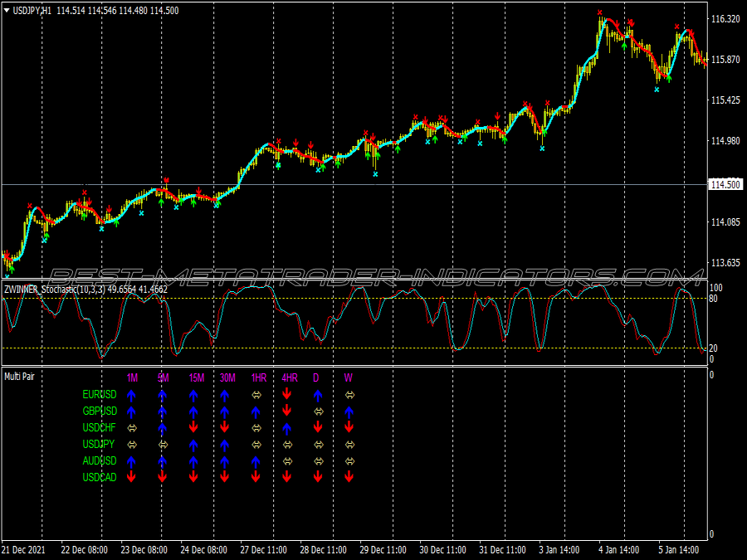
Task: Click the chart menu triangle beside USDJPY,H1
Action: coord(6,11)
